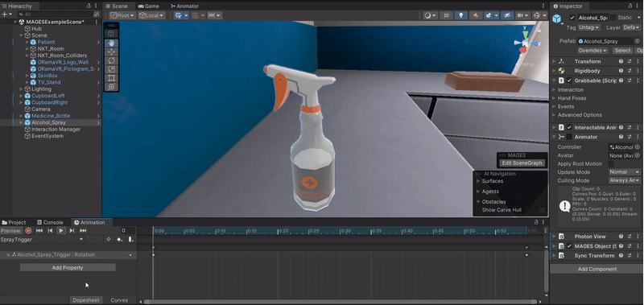Select the Transform tool in Scene overlay
Viewport: 644px width, 305px height.
click(111, 87)
